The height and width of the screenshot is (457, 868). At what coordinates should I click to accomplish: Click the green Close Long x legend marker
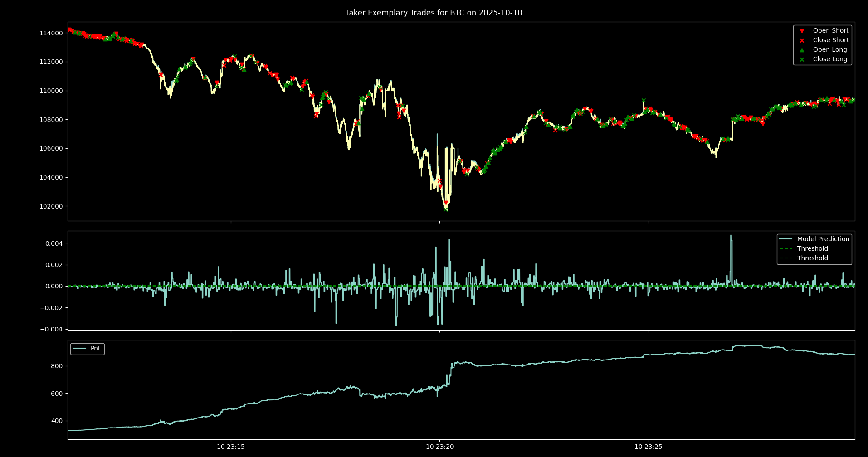(x=802, y=59)
